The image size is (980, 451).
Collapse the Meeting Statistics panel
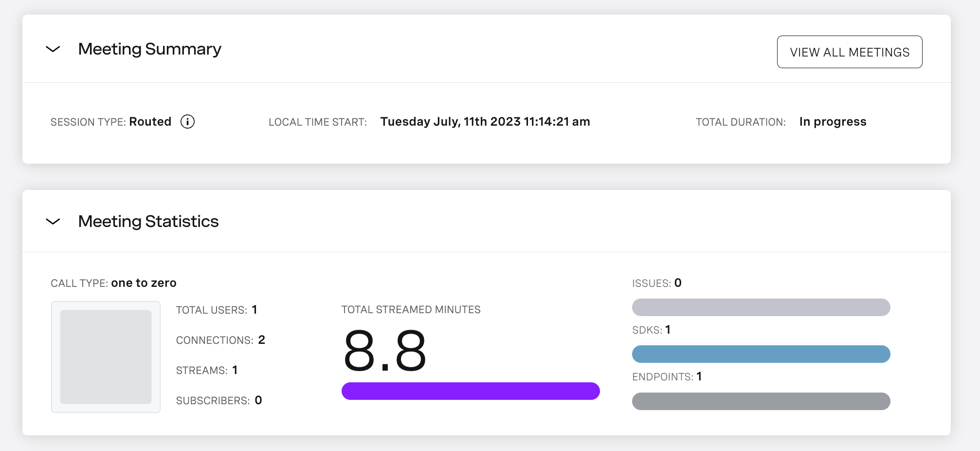coord(53,222)
